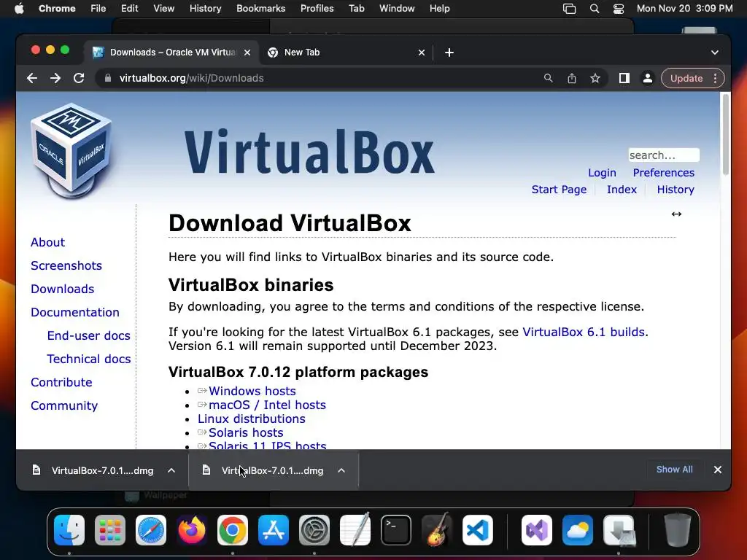The image size is (747, 560).
Task: Open the File menu
Action: point(98,9)
